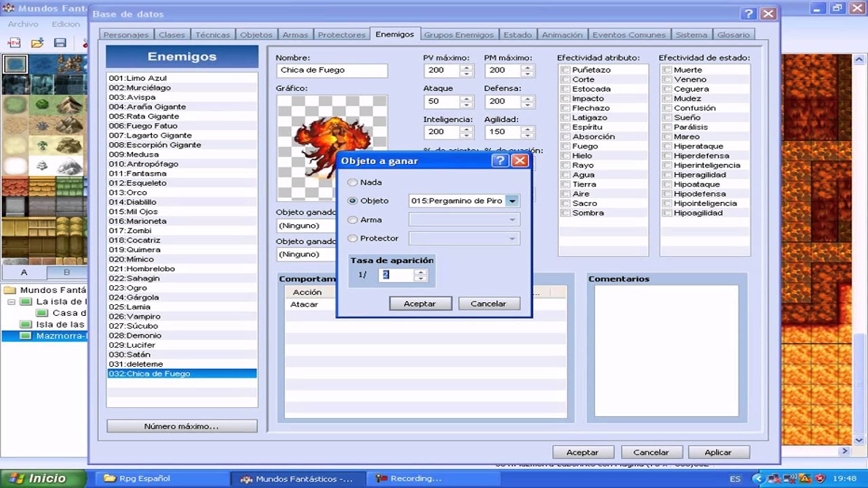The height and width of the screenshot is (488, 868).
Task: Open the Arma dropdown in dialog
Action: point(513,220)
